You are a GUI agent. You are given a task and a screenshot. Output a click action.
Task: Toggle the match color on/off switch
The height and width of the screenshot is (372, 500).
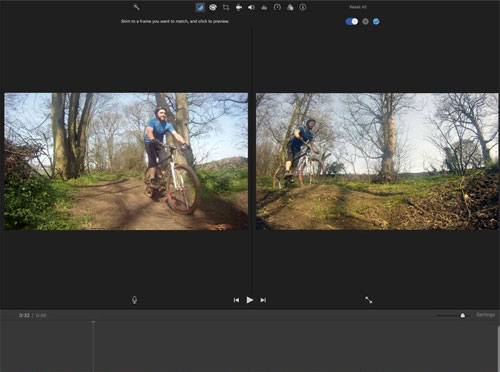tap(352, 21)
